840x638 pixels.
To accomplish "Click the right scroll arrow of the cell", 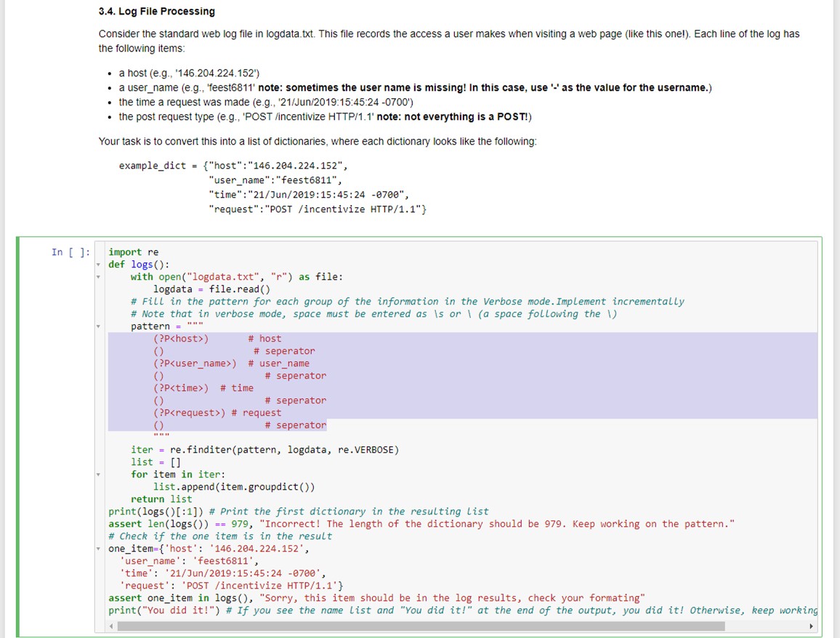I will (812, 626).
